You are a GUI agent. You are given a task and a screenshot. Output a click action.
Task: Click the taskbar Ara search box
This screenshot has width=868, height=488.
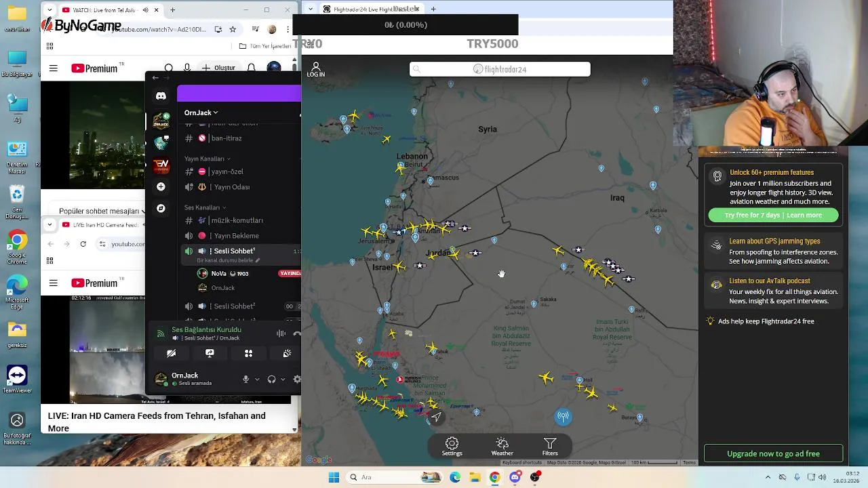[395, 477]
